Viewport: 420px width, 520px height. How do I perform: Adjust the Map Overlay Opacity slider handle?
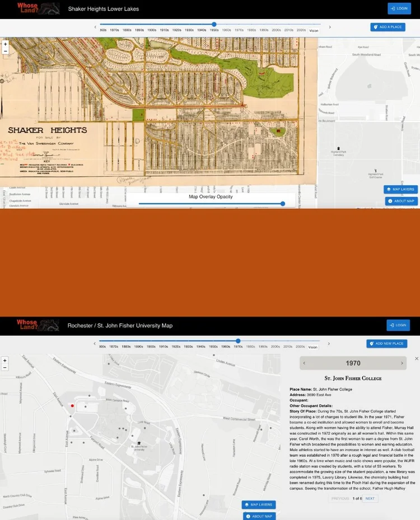[283, 204]
